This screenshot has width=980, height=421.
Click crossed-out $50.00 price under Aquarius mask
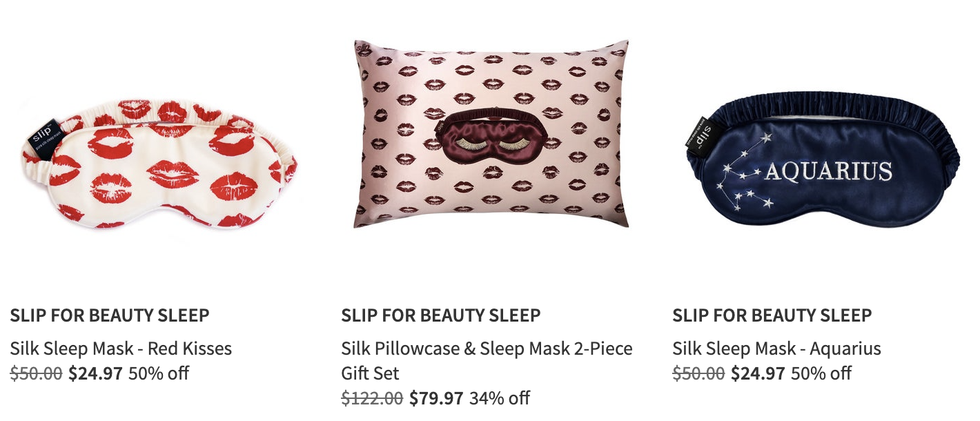click(x=698, y=373)
